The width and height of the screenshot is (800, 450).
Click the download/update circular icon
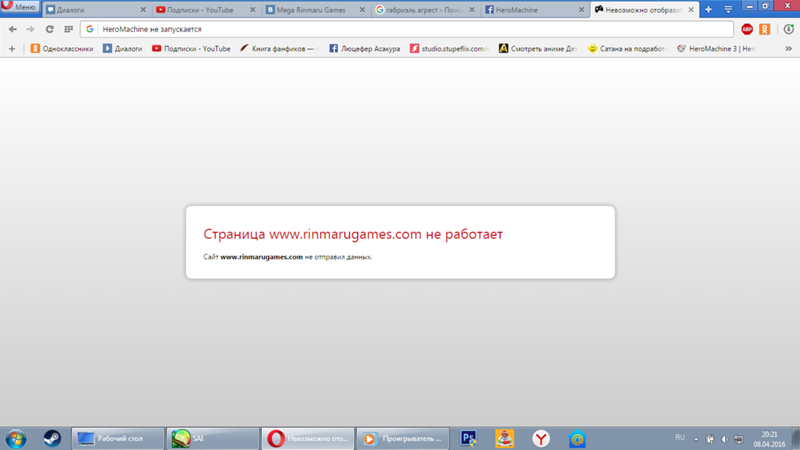click(x=788, y=29)
